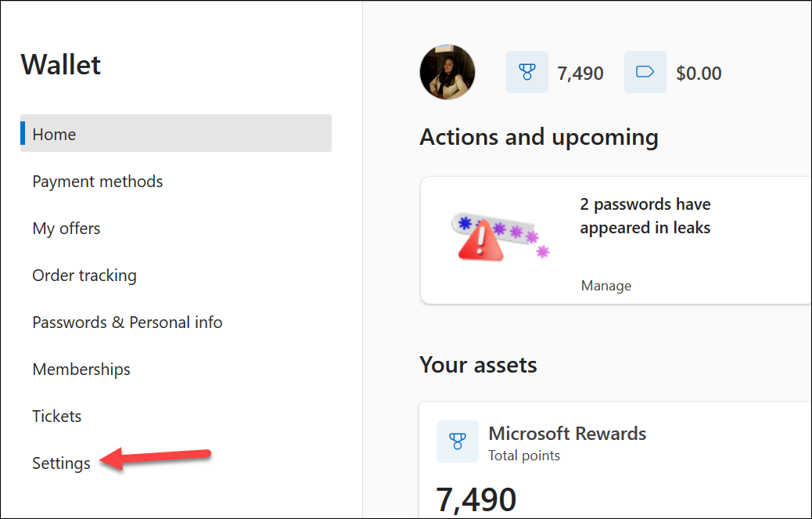This screenshot has height=519, width=812.
Task: Click the $0.00 cashback amount
Action: (699, 72)
